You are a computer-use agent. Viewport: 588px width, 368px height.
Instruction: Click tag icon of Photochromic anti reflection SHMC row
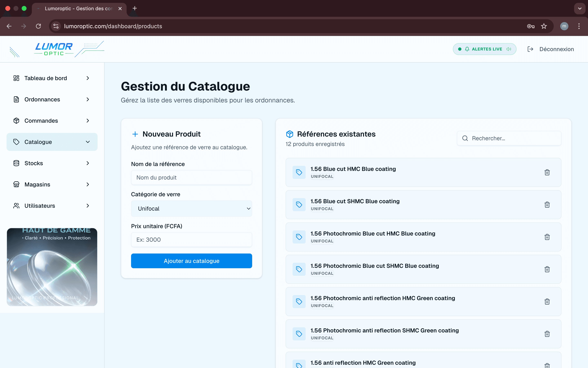tap(299, 334)
